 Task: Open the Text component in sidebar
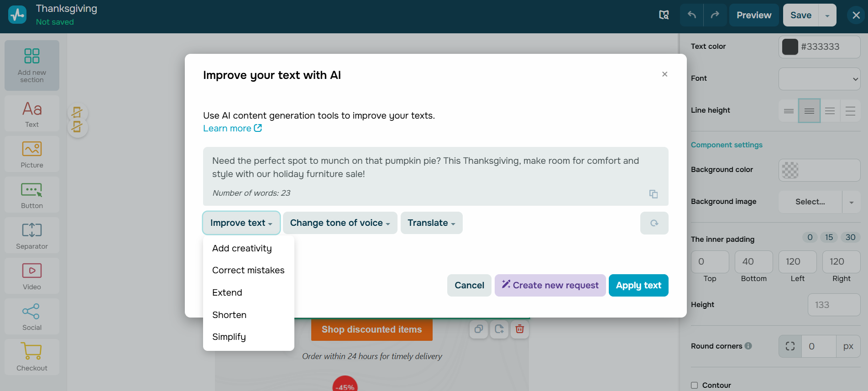[32, 114]
